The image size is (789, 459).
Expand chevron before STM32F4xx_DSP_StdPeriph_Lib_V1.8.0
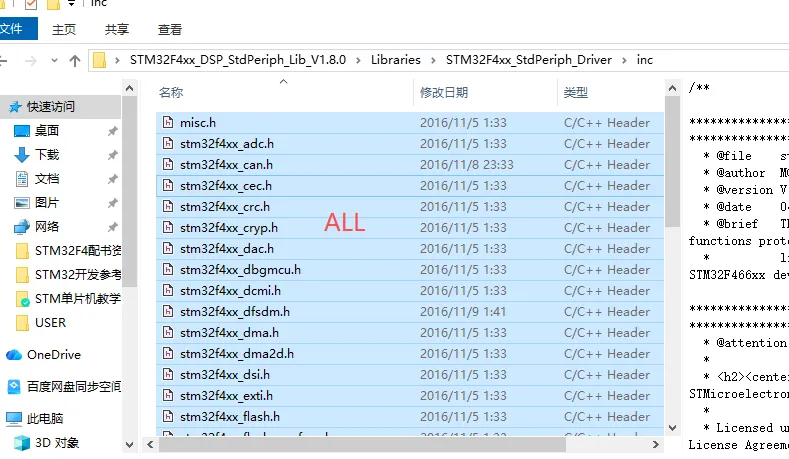click(x=117, y=60)
